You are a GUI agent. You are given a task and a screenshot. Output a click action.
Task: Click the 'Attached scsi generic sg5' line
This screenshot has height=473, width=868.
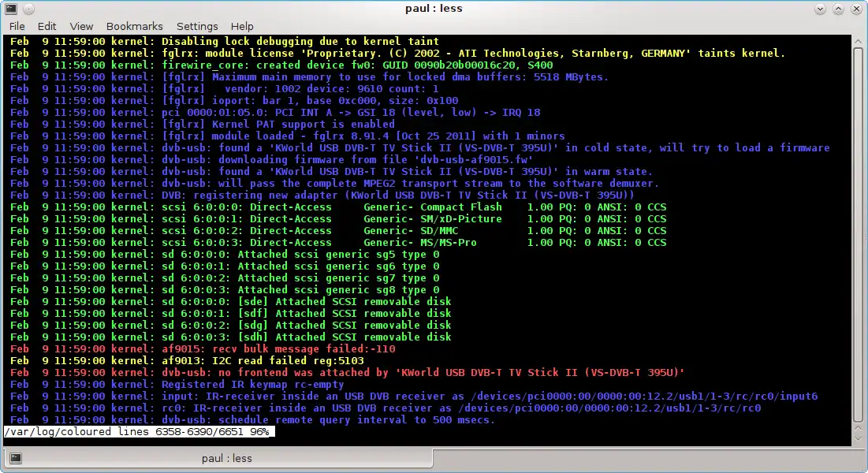(225, 254)
